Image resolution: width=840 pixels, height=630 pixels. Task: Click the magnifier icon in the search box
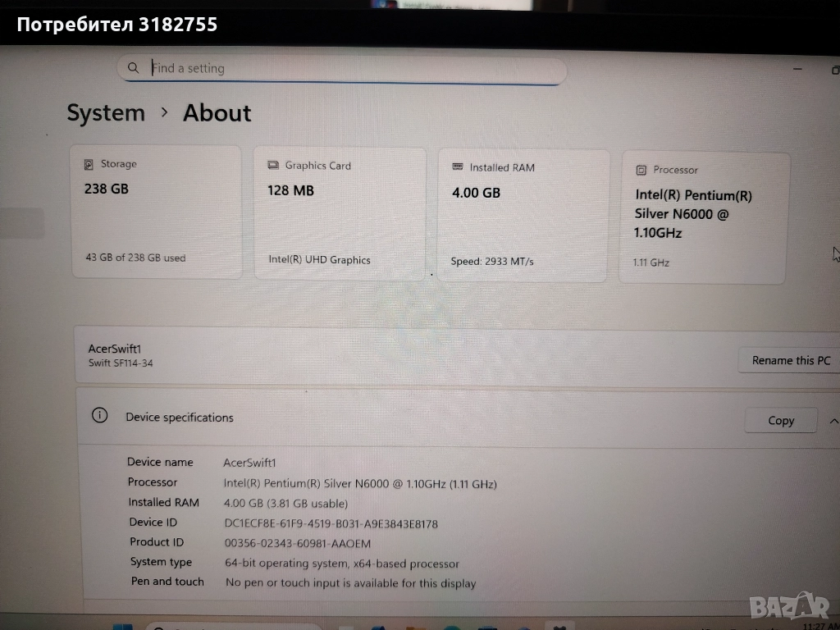(134, 68)
